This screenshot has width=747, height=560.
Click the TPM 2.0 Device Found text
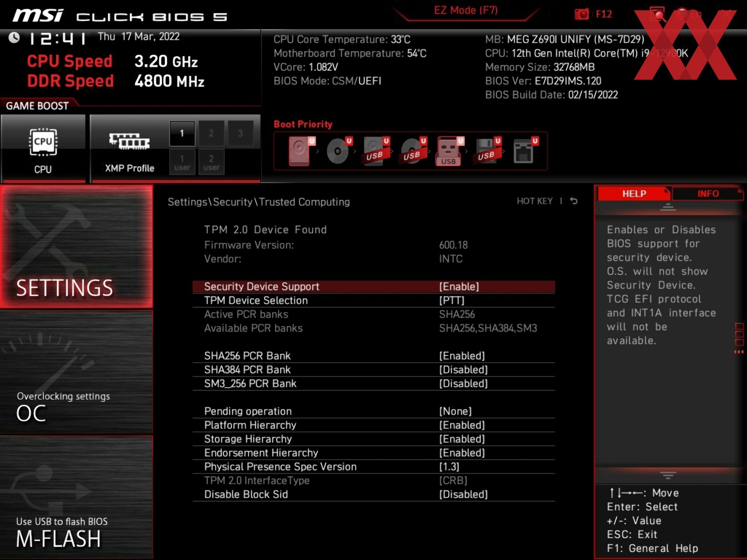click(x=265, y=230)
